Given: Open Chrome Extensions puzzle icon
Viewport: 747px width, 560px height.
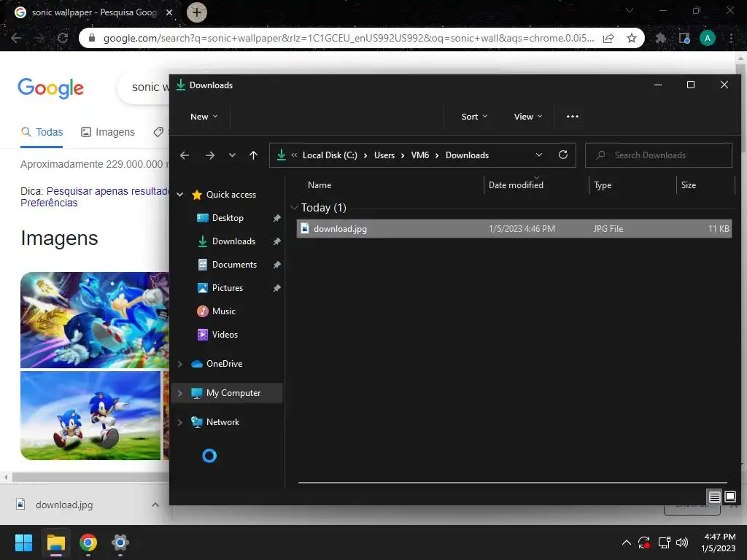Looking at the screenshot, I should click(661, 38).
